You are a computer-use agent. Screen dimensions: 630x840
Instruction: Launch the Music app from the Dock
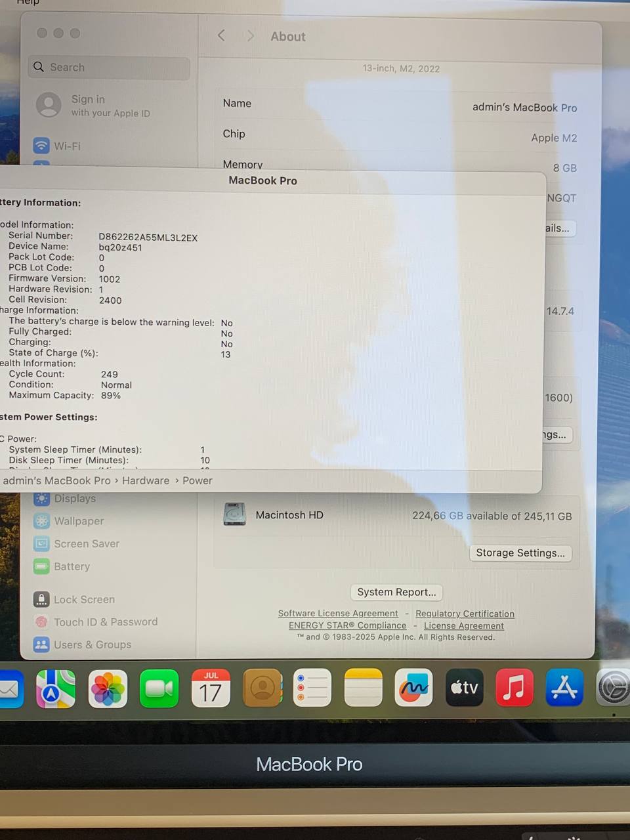point(514,688)
